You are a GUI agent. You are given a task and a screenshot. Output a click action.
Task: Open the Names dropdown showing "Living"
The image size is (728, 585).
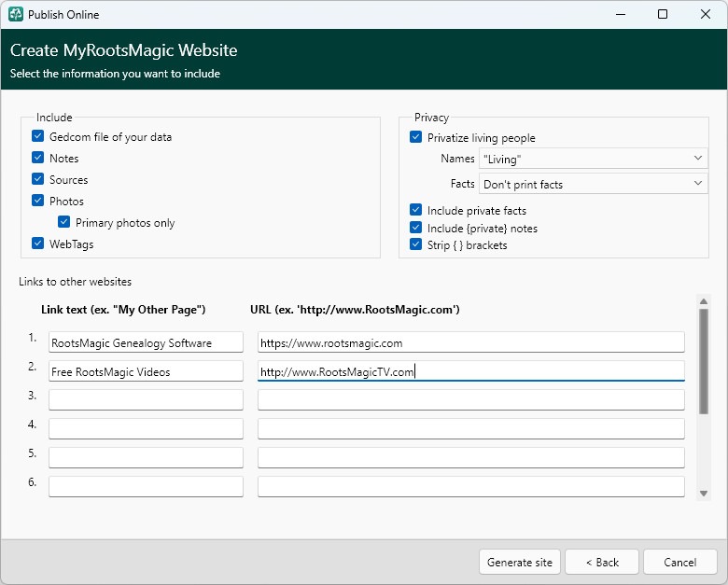[594, 159]
